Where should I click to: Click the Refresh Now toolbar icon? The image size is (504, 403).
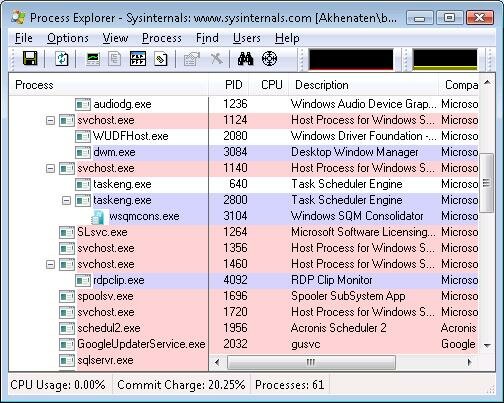(x=61, y=59)
